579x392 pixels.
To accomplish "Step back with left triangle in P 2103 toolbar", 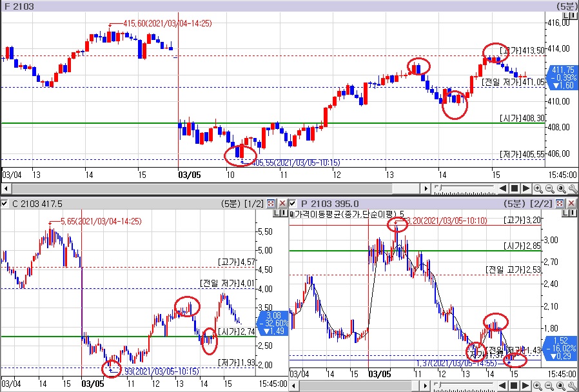I will point(502,386).
